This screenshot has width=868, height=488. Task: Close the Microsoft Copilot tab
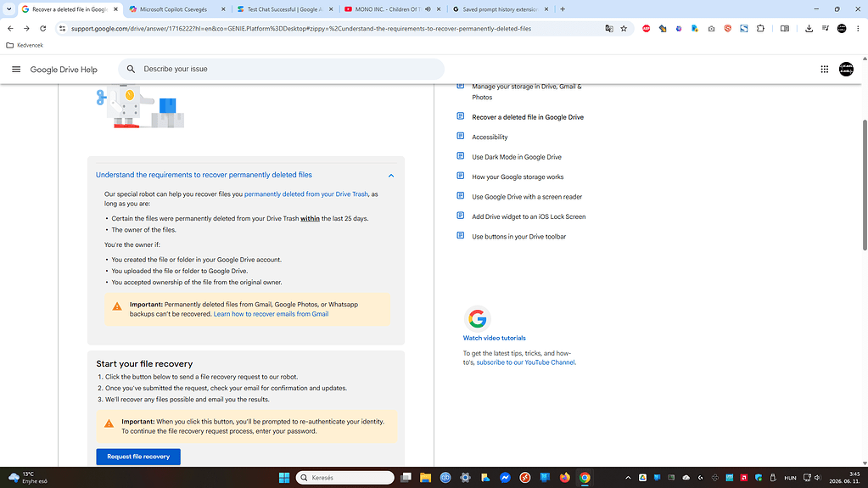click(x=223, y=8)
